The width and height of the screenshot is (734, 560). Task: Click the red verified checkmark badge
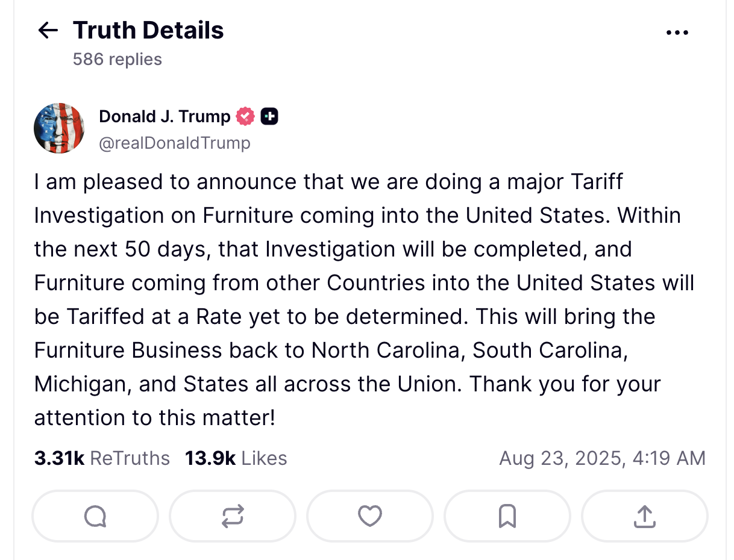point(245,116)
